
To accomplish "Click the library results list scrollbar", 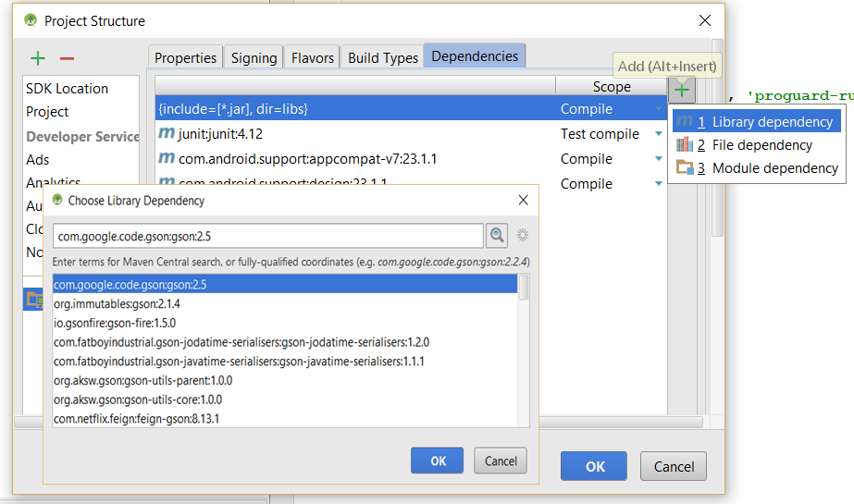I will 524,287.
